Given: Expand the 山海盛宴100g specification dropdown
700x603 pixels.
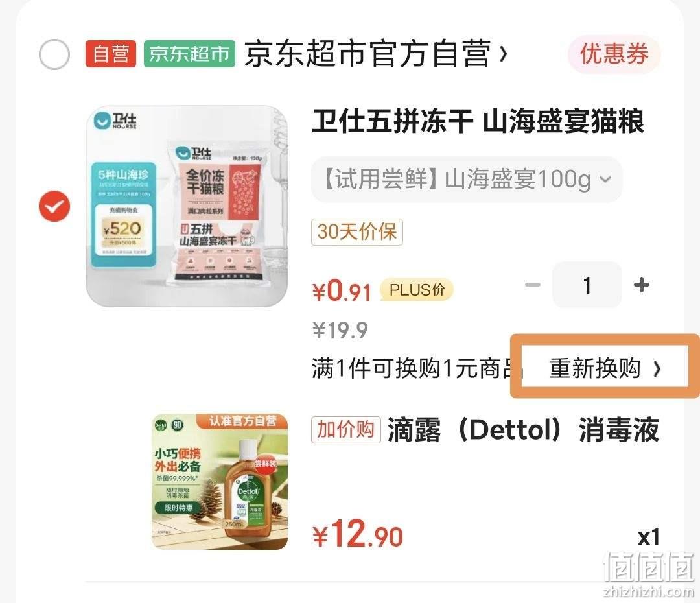Looking at the screenshot, I should click(467, 179).
